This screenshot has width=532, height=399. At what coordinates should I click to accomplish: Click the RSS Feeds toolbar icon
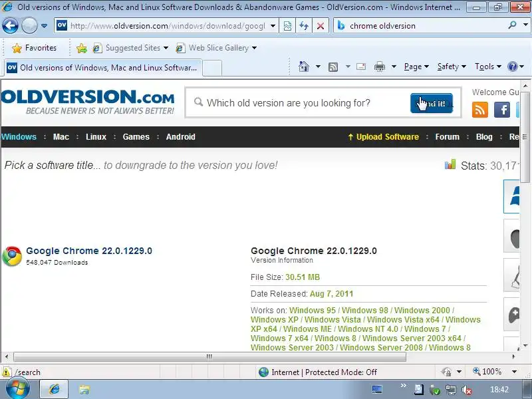333,67
